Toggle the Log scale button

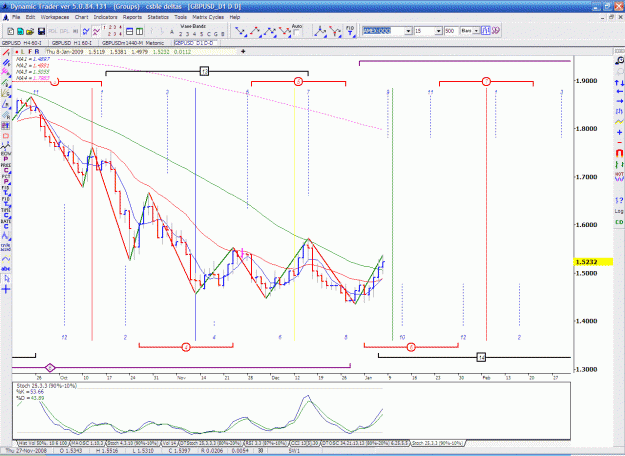(619, 211)
